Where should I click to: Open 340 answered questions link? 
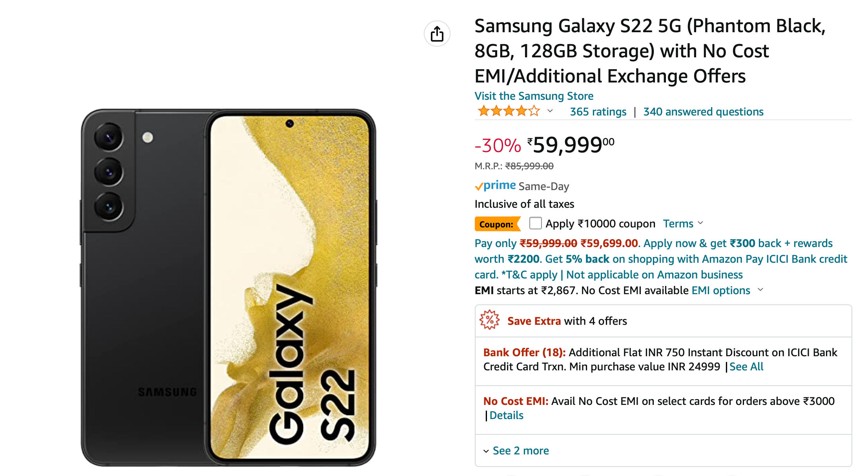703,112
